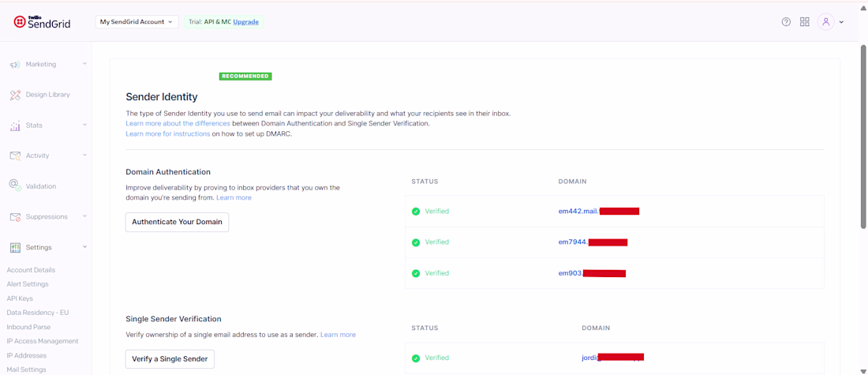Open Learn more link under Single Sender Verification
Viewport: 868px width, 375px height.
pos(339,335)
